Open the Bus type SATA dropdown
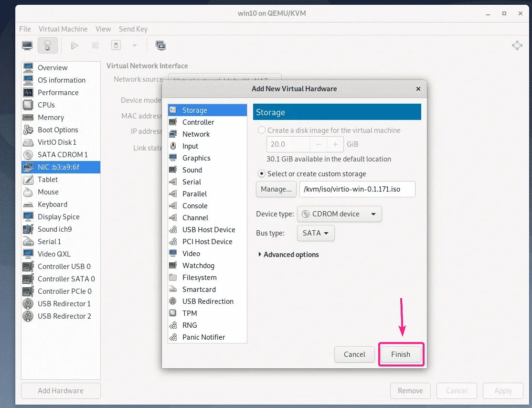This screenshot has height=408, width=532. (316, 233)
